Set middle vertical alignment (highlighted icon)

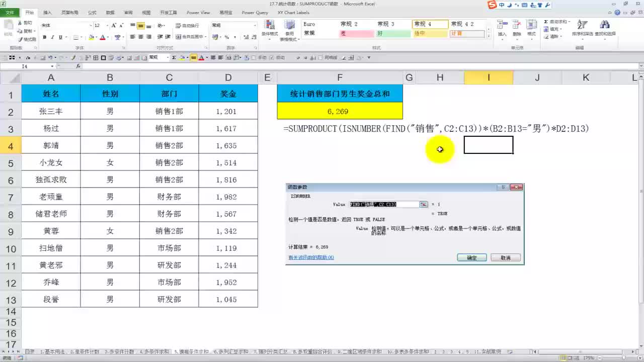pos(141,26)
